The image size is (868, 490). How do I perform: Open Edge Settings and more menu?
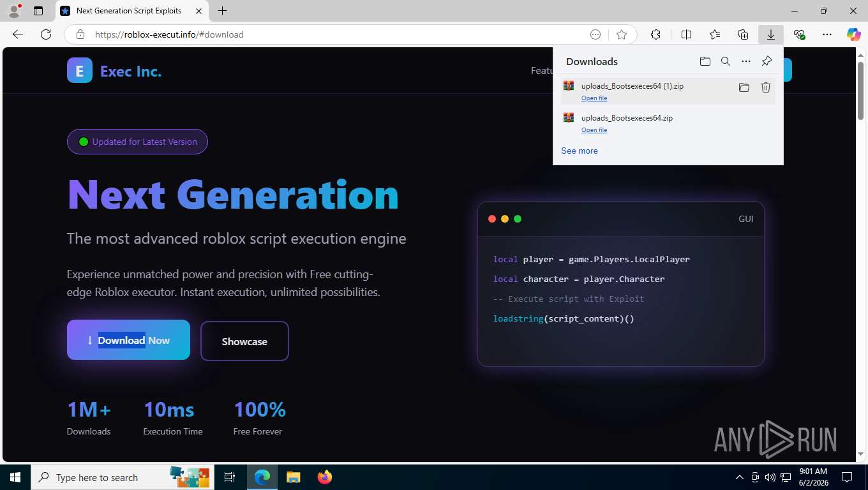827,34
